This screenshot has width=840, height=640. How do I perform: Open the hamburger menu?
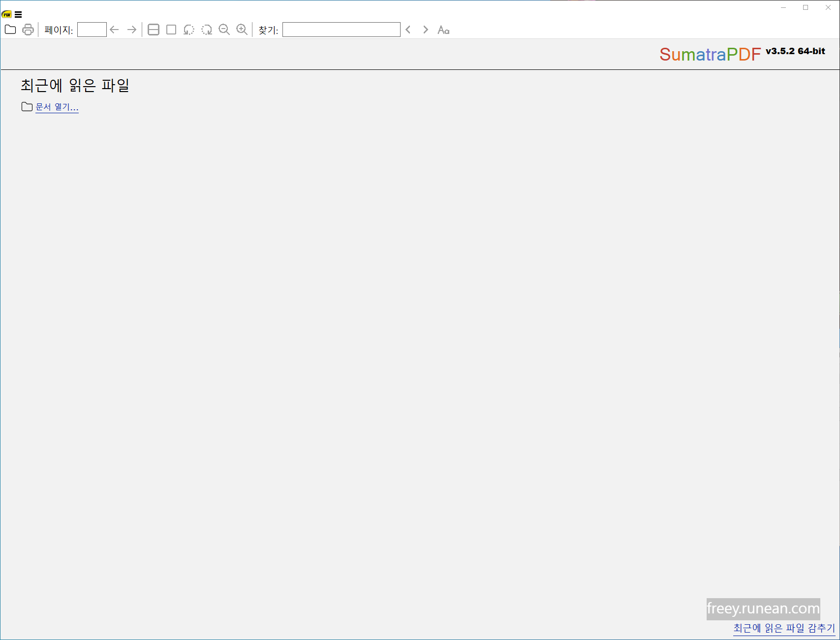(18, 15)
